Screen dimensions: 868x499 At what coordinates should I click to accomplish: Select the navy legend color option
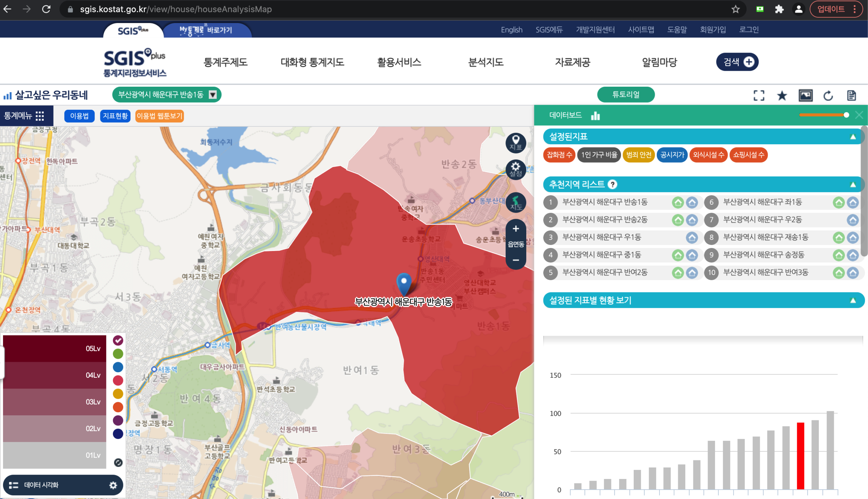point(118,434)
